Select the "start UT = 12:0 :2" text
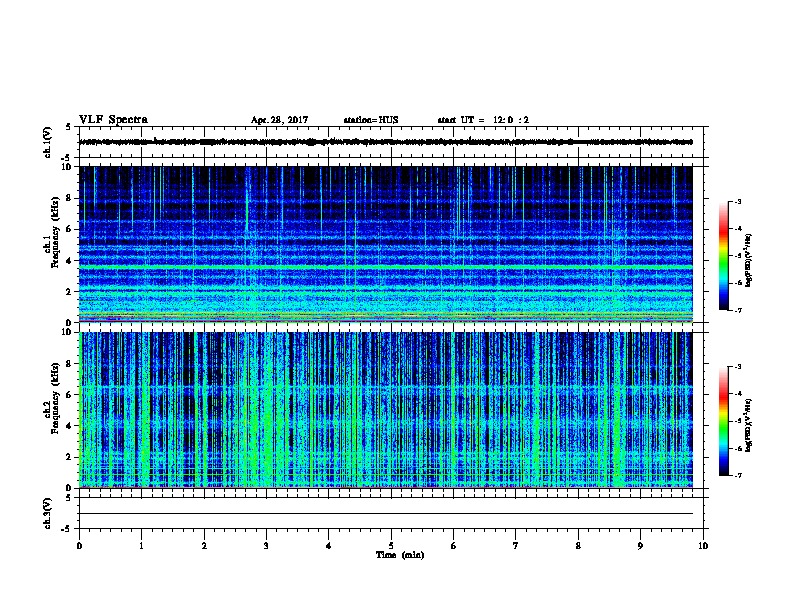 coord(483,120)
